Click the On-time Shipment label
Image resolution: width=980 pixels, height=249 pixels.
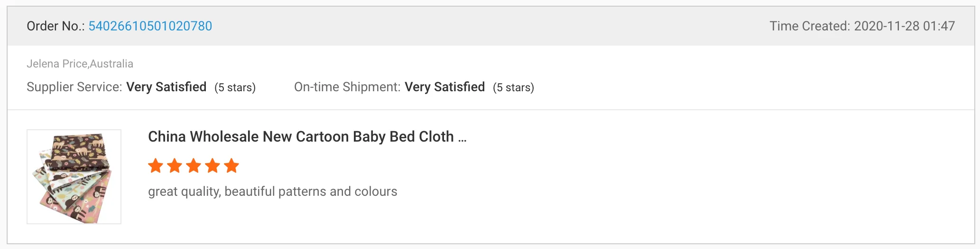[x=347, y=87]
